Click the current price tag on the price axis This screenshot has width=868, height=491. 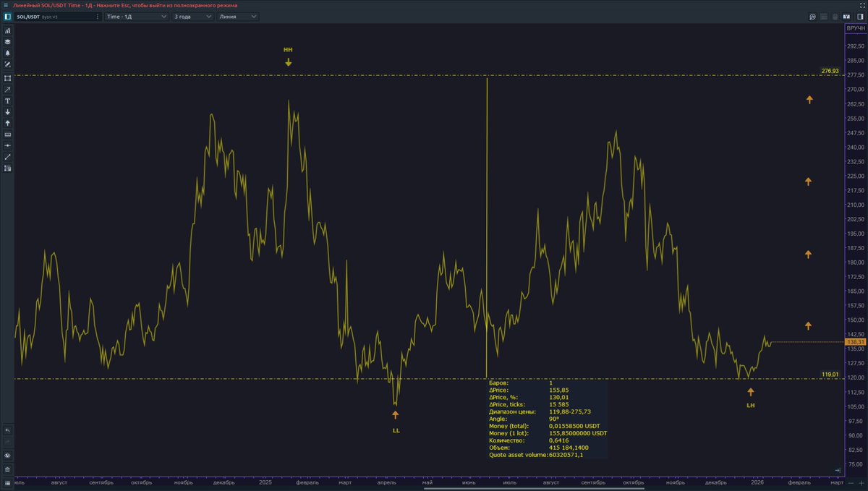click(855, 342)
